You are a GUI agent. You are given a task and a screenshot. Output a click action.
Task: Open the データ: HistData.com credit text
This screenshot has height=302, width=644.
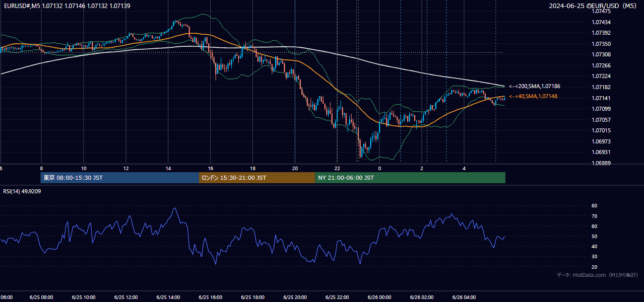pos(598,275)
